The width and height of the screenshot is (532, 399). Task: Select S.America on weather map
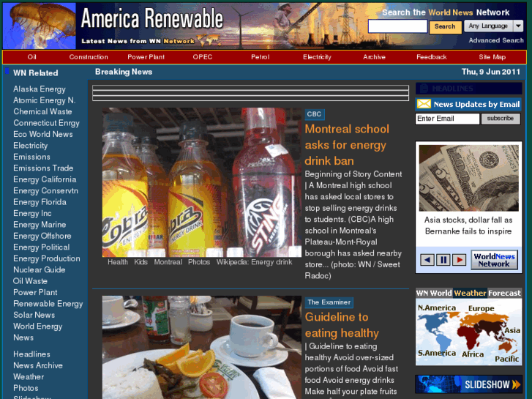(x=437, y=353)
